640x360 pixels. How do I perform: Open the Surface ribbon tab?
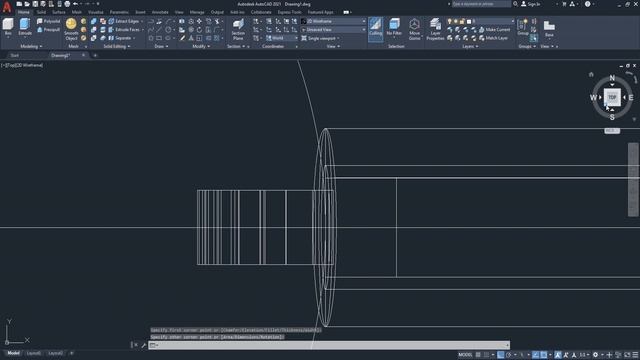59,12
